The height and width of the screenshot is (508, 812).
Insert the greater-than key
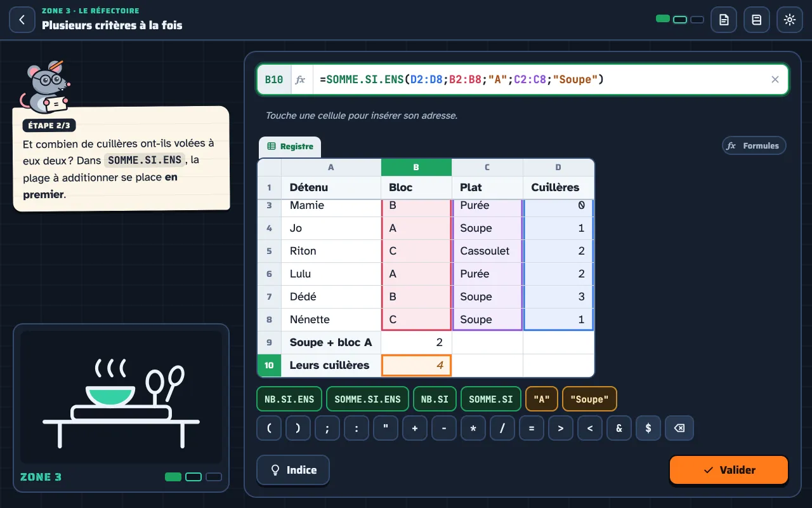561,428
